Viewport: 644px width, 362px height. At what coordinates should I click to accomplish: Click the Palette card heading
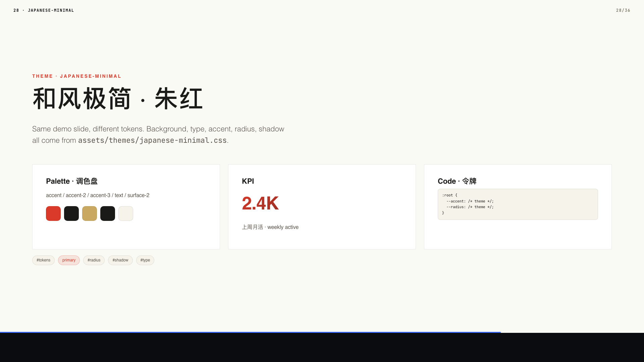[72, 181]
